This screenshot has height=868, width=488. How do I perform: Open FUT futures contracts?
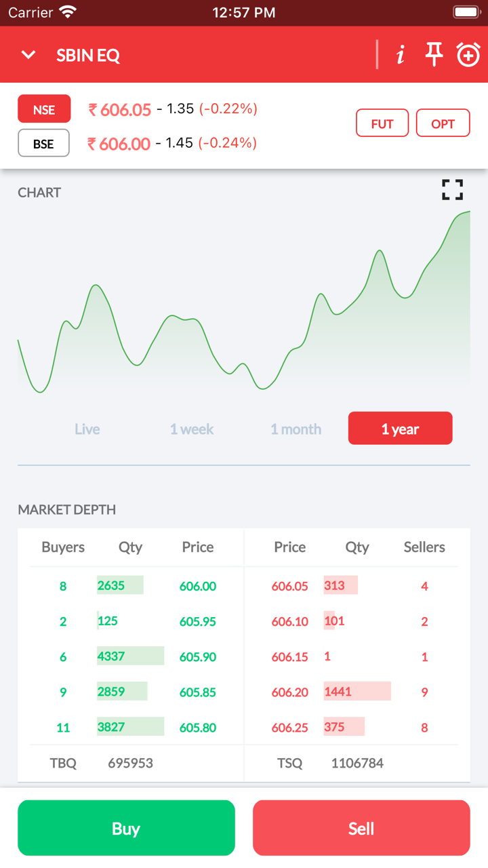pyautogui.click(x=382, y=123)
